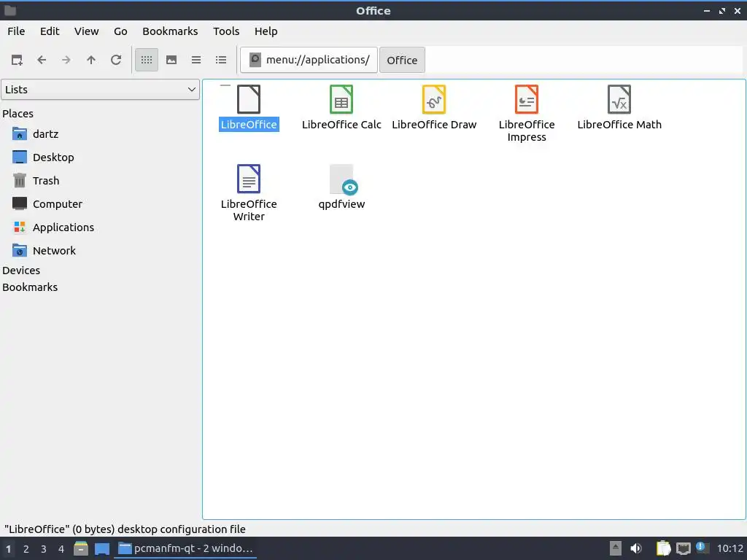Image resolution: width=747 pixels, height=560 pixels.
Task: Click the LibreOffice Calc label text
Action: tap(341, 125)
